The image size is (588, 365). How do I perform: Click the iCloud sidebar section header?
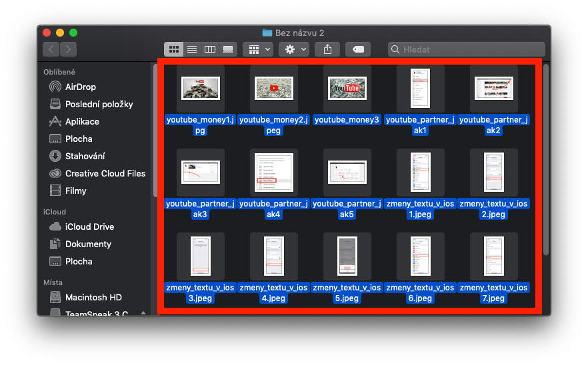55,212
